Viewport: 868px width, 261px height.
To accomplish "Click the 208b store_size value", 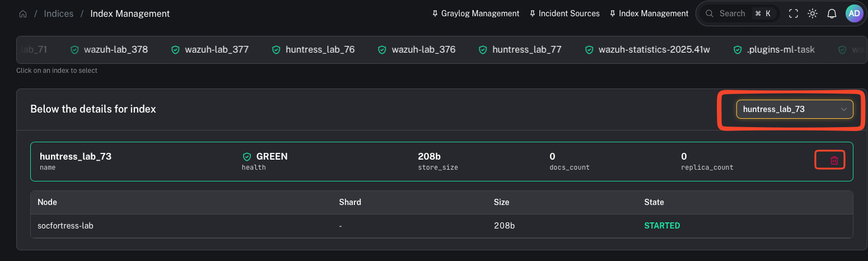I will (429, 157).
